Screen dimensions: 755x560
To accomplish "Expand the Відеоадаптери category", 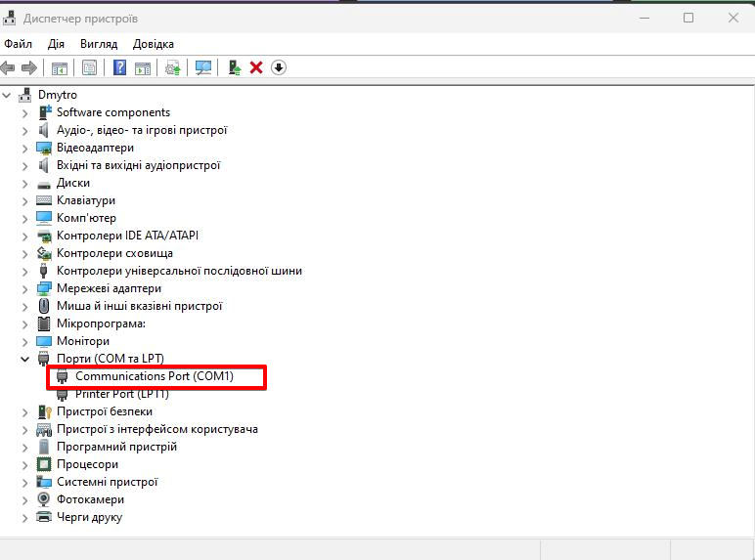I will coord(25,148).
